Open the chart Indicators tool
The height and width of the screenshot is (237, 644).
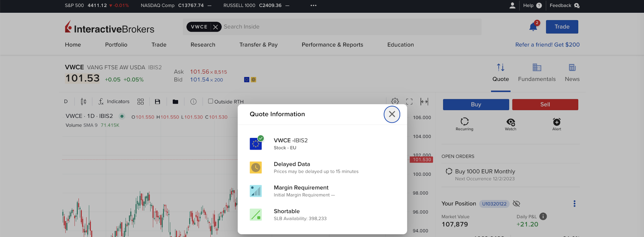(114, 101)
